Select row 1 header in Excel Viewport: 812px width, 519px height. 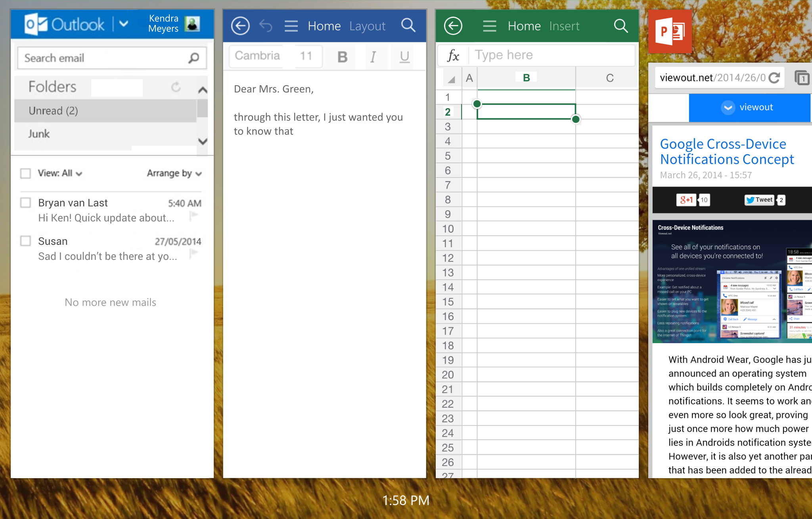[x=448, y=97]
